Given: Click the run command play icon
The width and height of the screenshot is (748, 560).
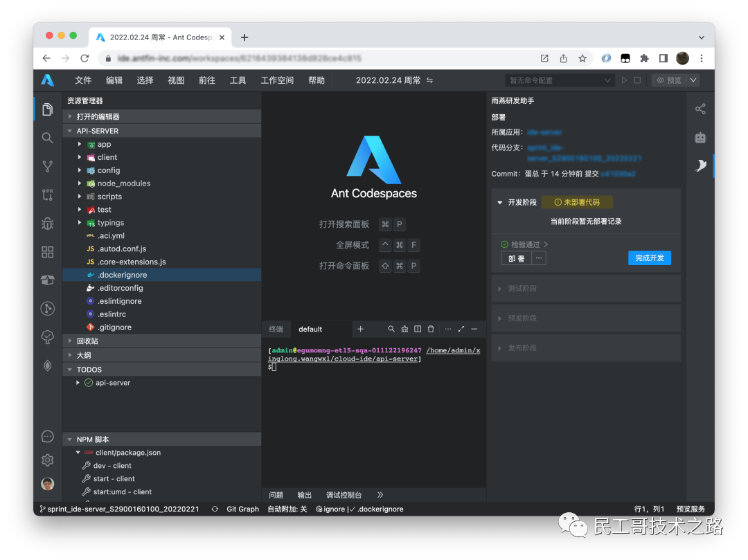Looking at the screenshot, I should point(624,80).
